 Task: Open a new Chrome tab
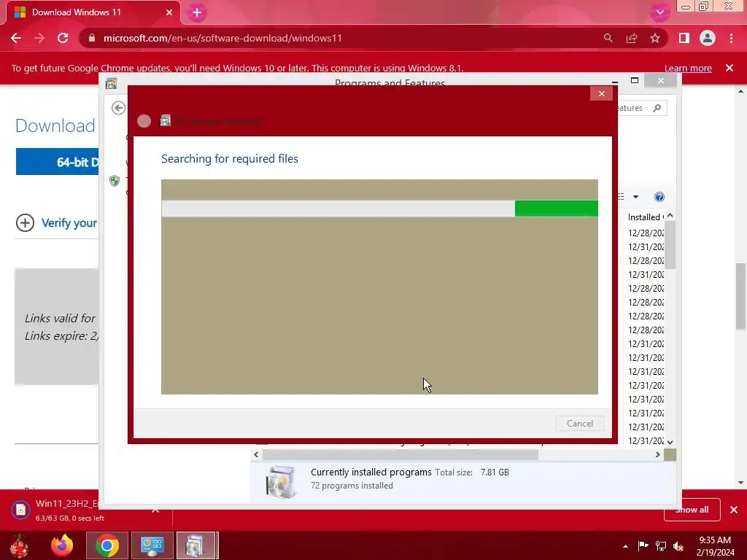click(197, 13)
